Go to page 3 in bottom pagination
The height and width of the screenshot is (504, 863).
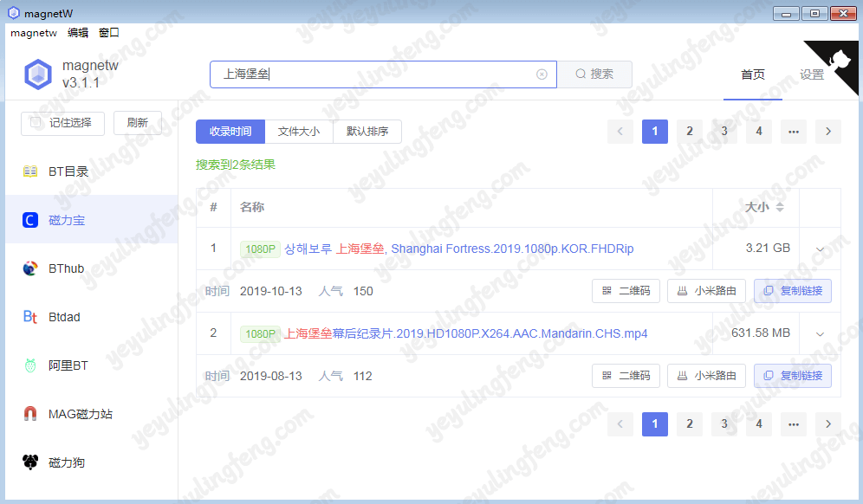tap(724, 424)
